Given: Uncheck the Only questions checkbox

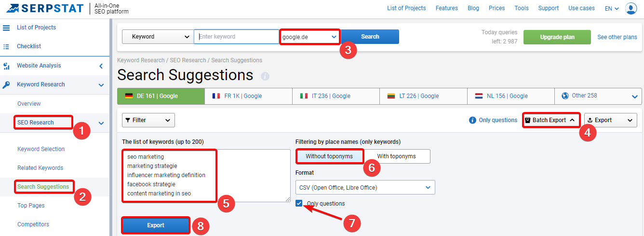Looking at the screenshot, I should coord(300,203).
